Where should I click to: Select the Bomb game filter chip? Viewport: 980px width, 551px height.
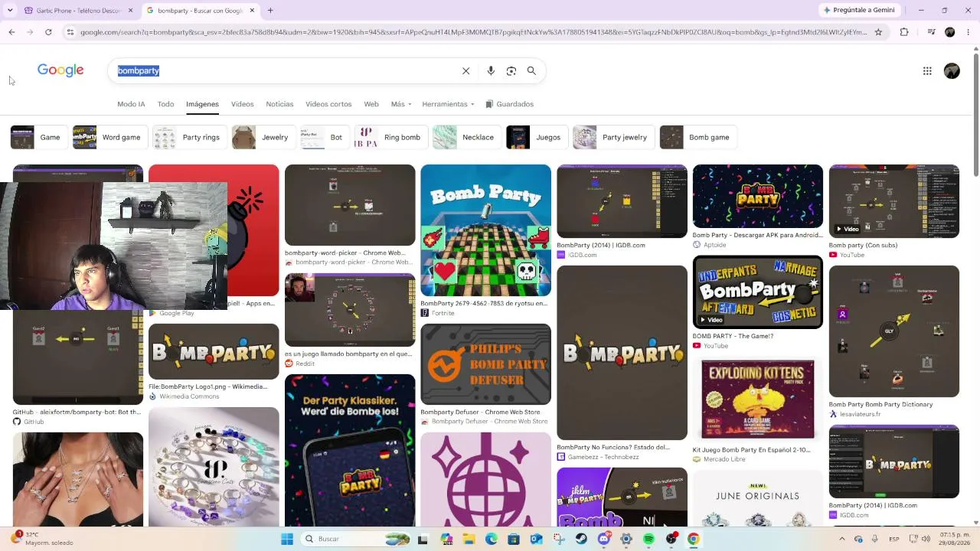coord(697,138)
